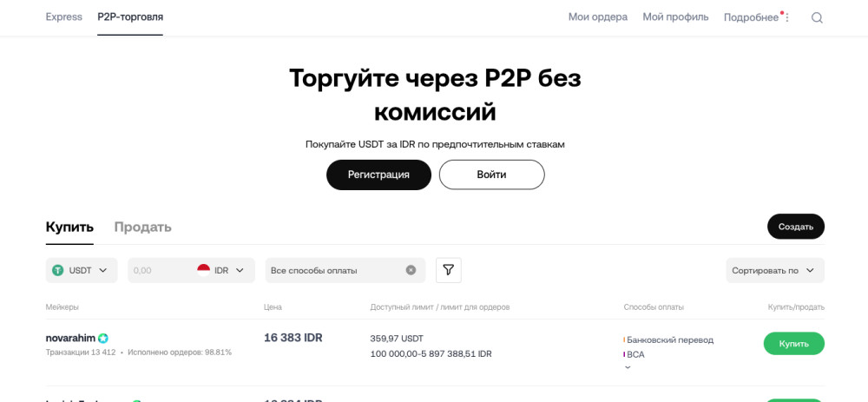Open the IDR fiat currency dropdown
Image resolution: width=868 pixels, height=402 pixels.
[229, 270]
